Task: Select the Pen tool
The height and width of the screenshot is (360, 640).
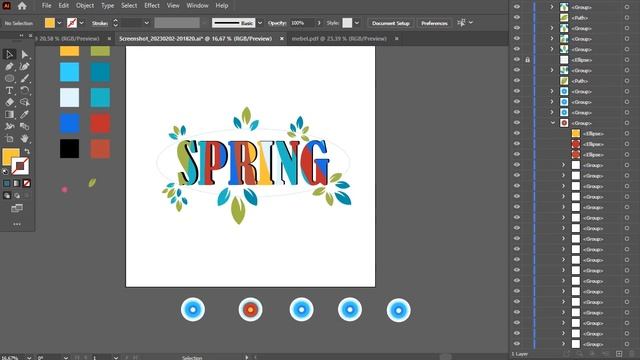Action: click(9, 66)
